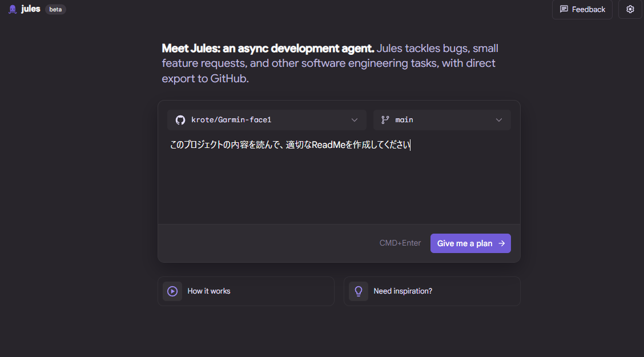Click the git branch icon beside main
The width and height of the screenshot is (644, 357).
[x=385, y=120]
